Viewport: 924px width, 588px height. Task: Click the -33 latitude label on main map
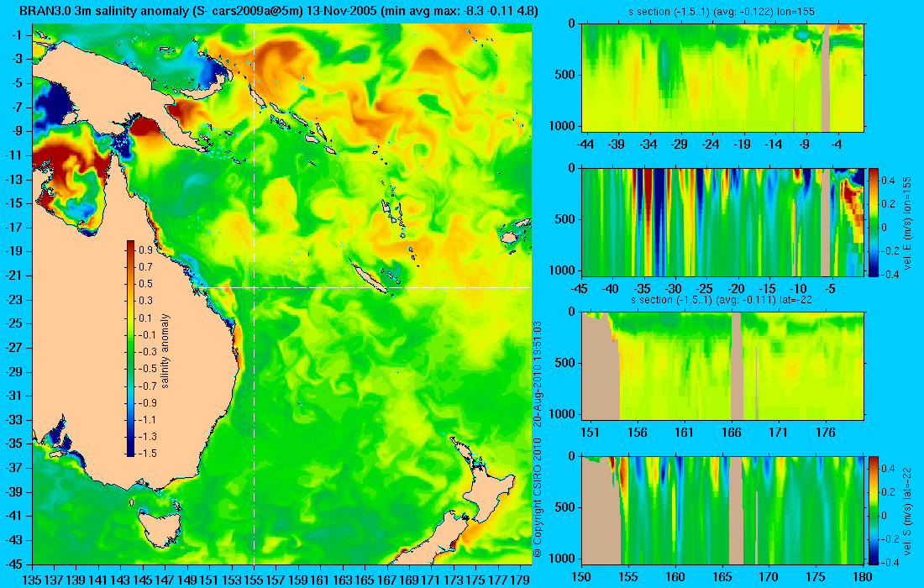[15, 419]
